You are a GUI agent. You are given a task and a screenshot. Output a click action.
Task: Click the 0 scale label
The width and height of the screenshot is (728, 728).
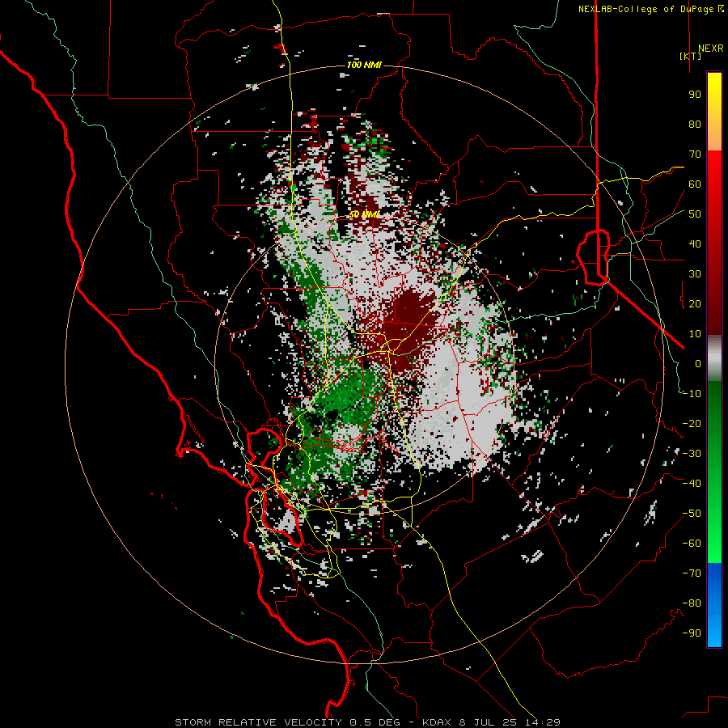tap(698, 364)
